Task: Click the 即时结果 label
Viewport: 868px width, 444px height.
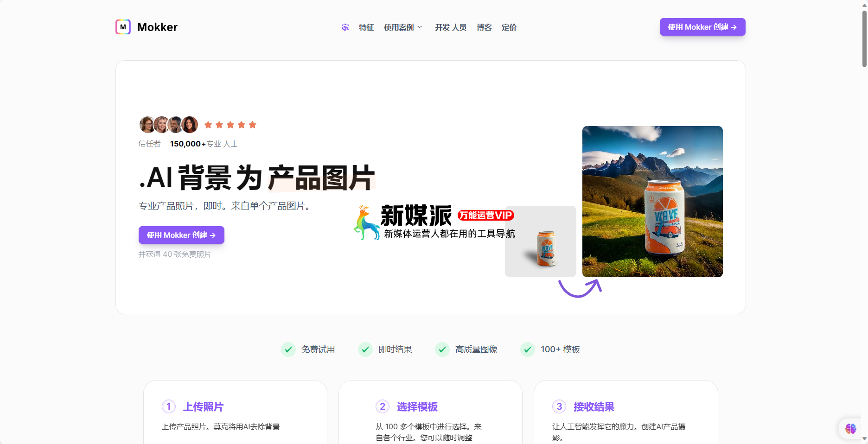Action: (395, 349)
